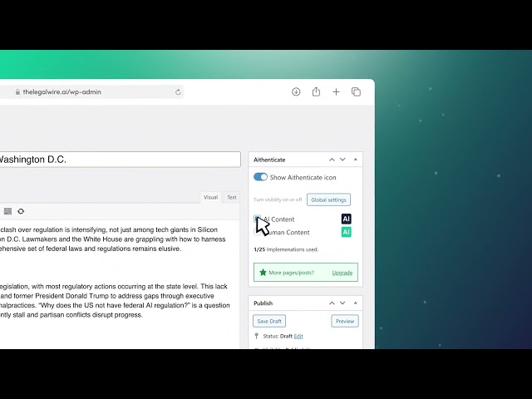The height and width of the screenshot is (399, 532).
Task: Move Publish panel up
Action: (332, 303)
